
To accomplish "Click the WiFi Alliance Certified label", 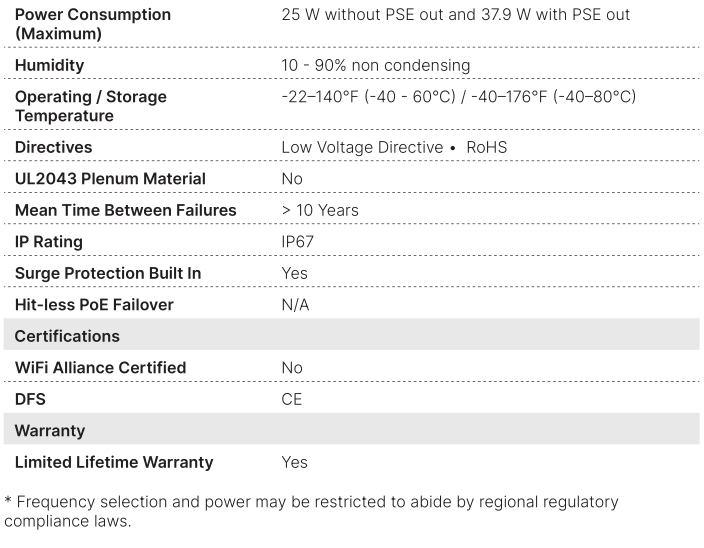I will [100, 367].
